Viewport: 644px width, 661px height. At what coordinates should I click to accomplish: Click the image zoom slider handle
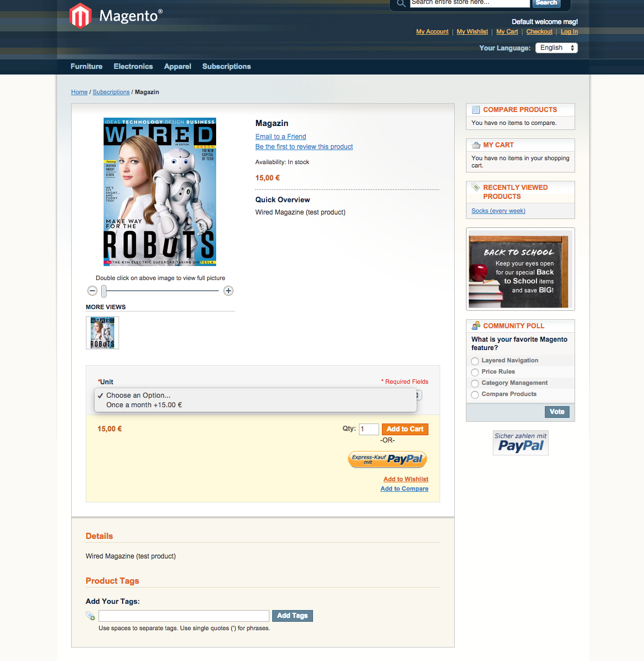click(104, 291)
